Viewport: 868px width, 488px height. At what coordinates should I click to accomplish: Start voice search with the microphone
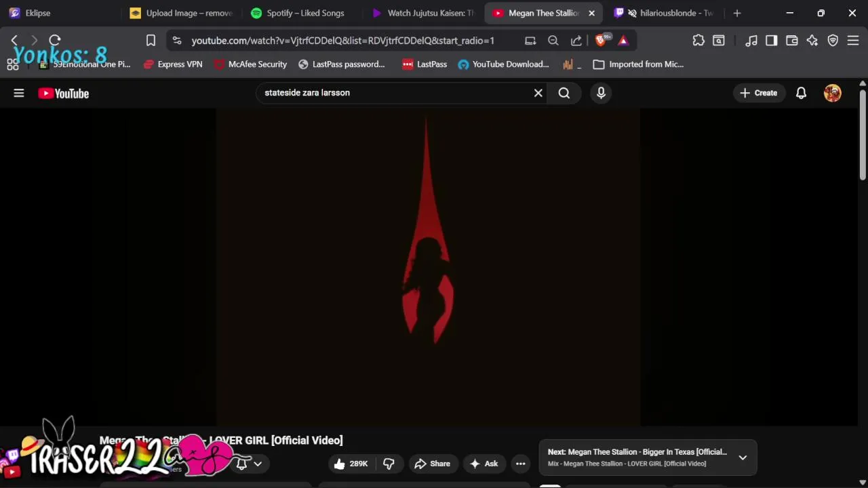(x=601, y=93)
